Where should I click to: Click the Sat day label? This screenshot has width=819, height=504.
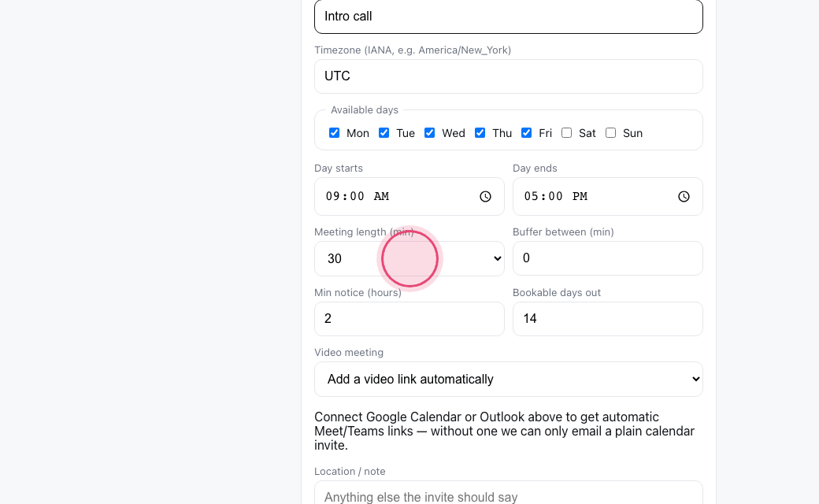(587, 133)
